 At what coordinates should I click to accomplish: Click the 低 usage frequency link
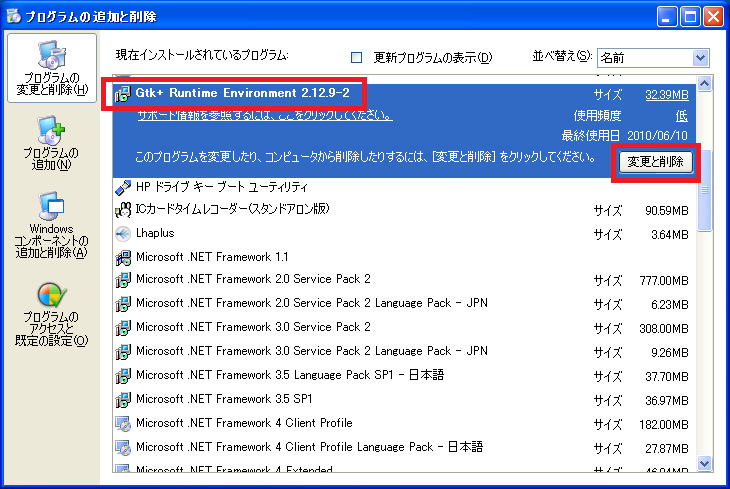[681, 116]
